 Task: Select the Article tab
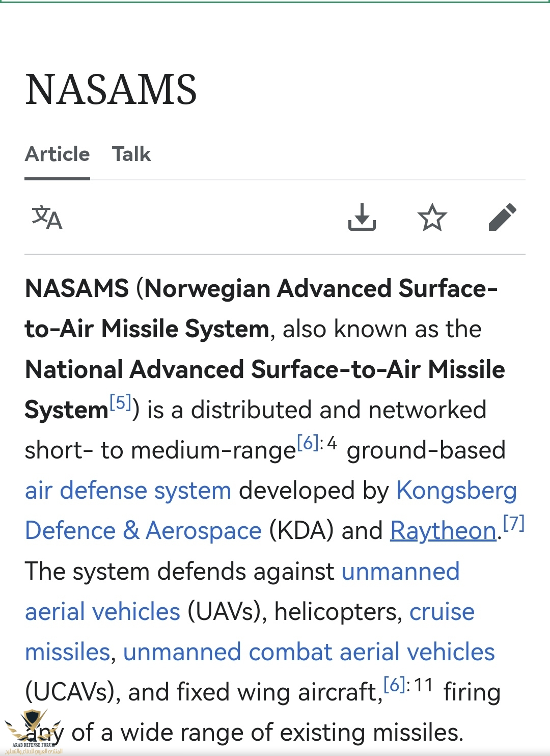(x=58, y=154)
